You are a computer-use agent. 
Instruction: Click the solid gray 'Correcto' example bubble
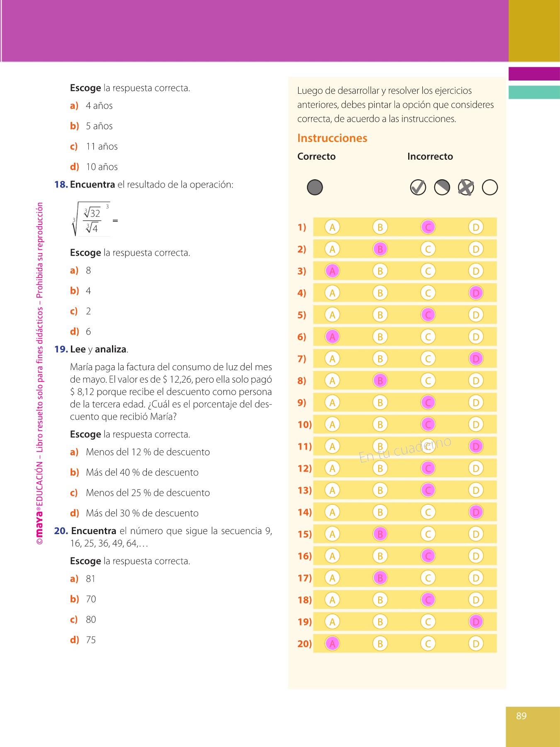tap(315, 187)
